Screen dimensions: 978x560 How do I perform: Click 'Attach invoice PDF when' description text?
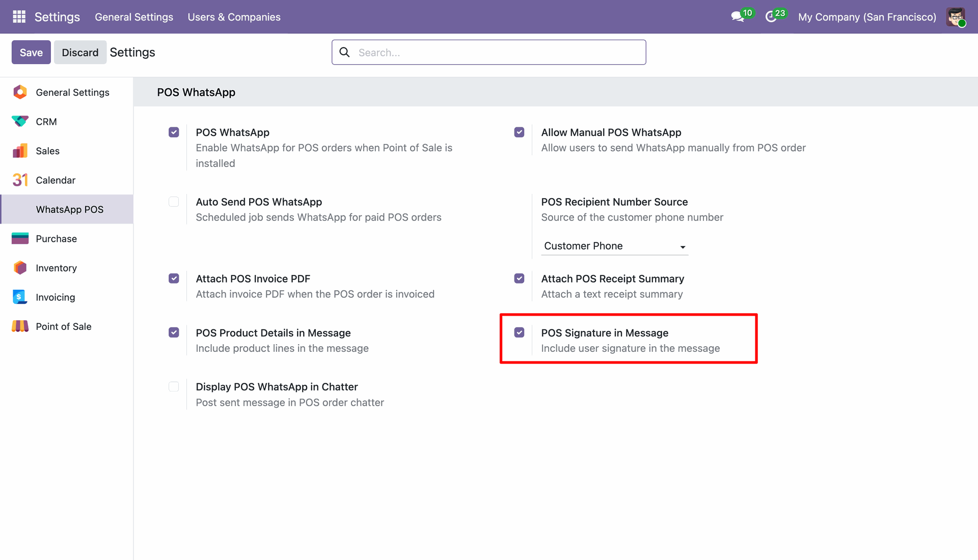315,294
